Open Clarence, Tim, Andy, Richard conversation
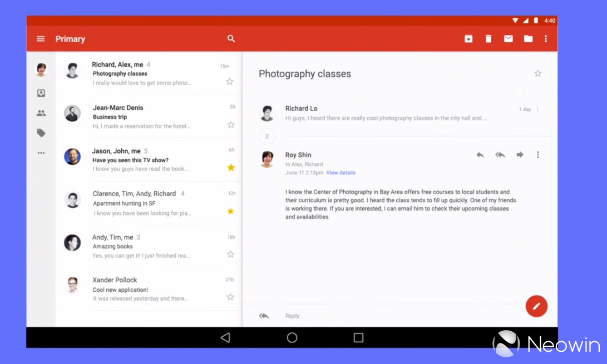The image size is (607, 364). (149, 203)
